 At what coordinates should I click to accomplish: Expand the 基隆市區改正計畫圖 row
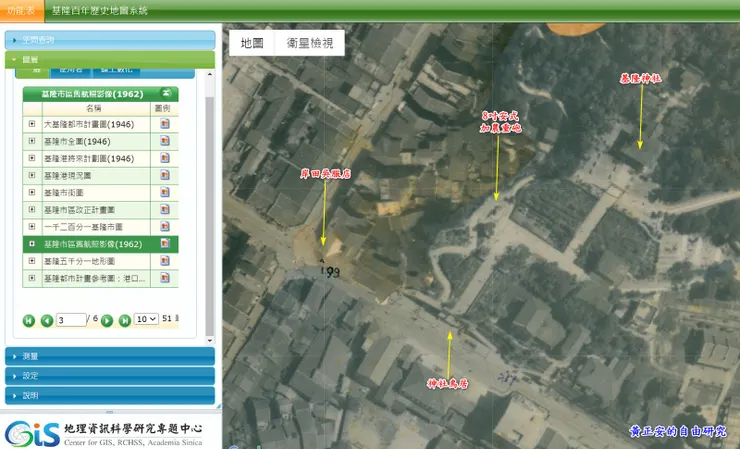(x=32, y=209)
